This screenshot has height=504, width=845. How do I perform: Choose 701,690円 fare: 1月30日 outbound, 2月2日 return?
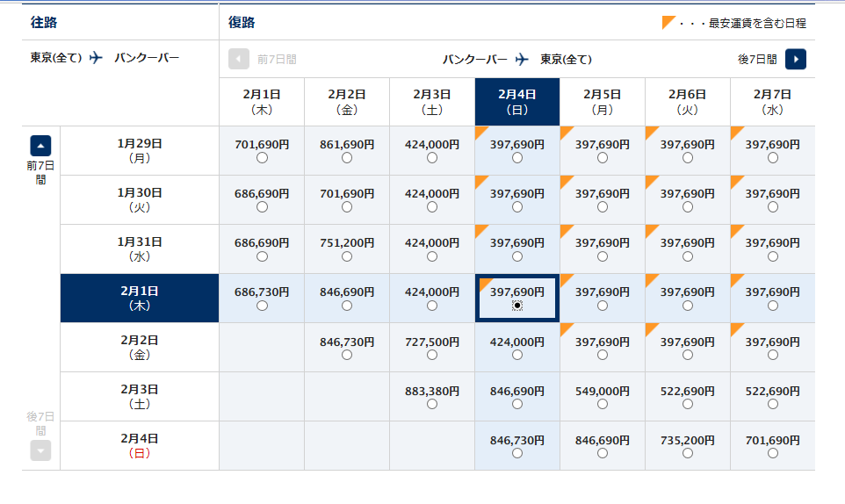point(347,207)
